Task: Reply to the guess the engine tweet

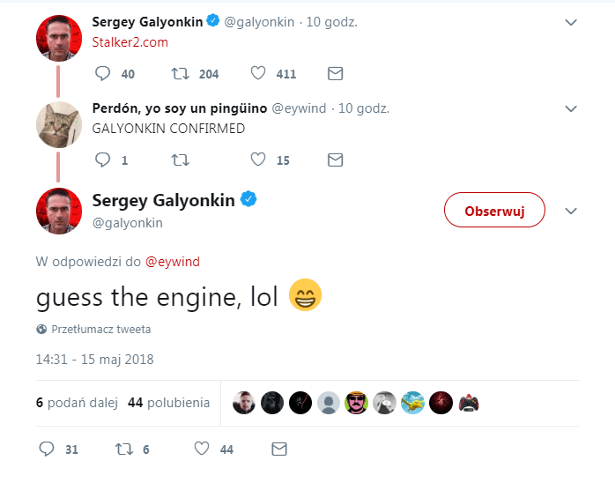Action: tap(46, 449)
